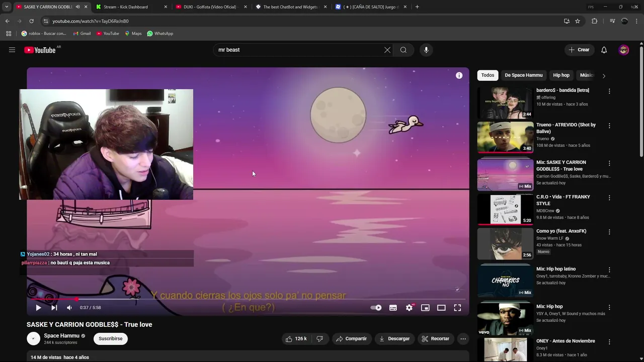
Task: Open the YouTube guide hamburger menu
Action: click(12, 50)
